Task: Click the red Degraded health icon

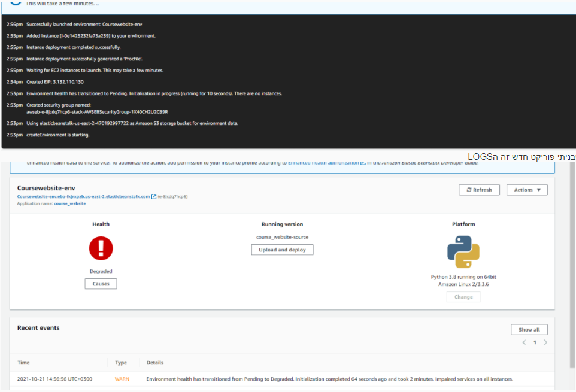Action: tap(101, 248)
